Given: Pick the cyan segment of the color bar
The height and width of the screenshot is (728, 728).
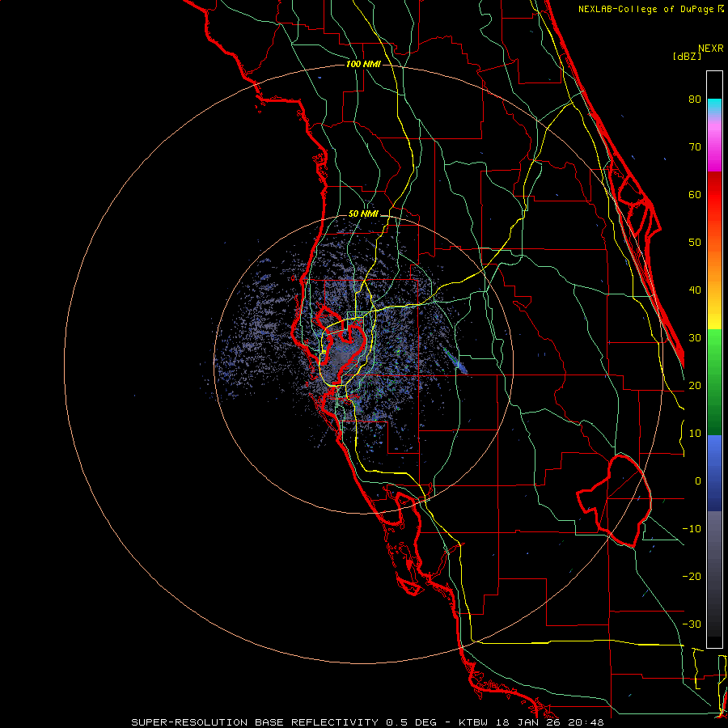Looking at the screenshot, I should tap(714, 108).
